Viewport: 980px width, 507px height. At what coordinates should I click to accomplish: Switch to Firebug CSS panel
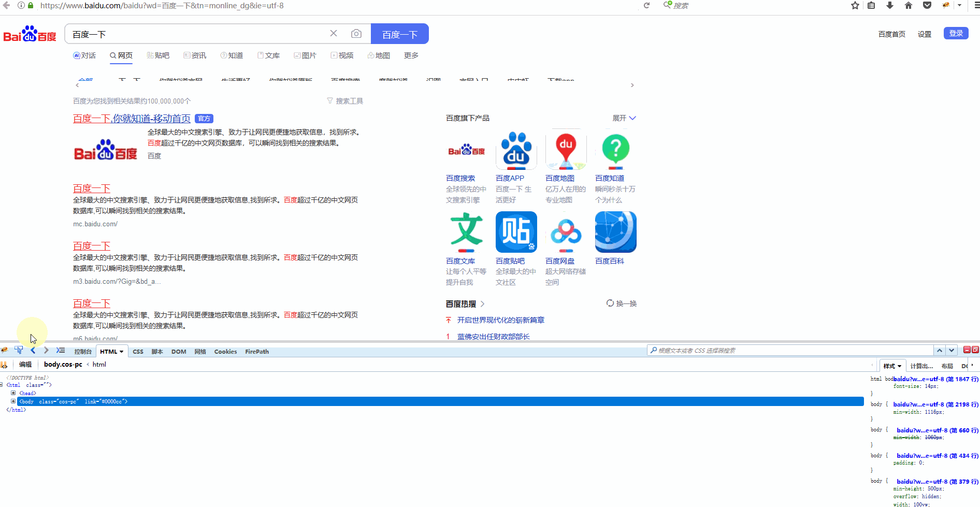click(x=138, y=352)
